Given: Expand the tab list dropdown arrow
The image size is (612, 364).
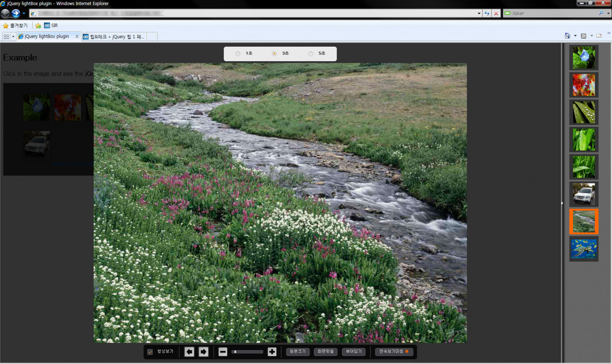Looking at the screenshot, I should pyautogui.click(x=13, y=36).
